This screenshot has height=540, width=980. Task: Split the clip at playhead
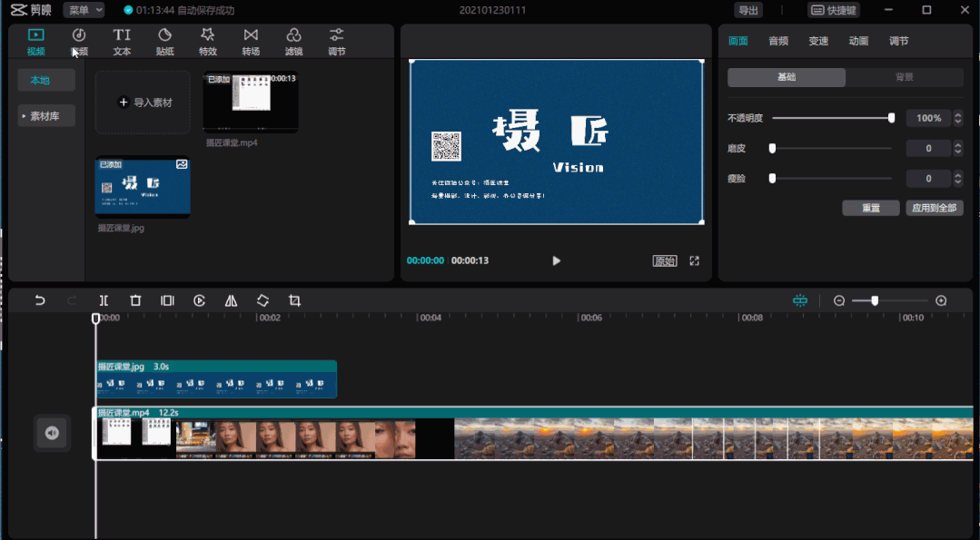[104, 300]
